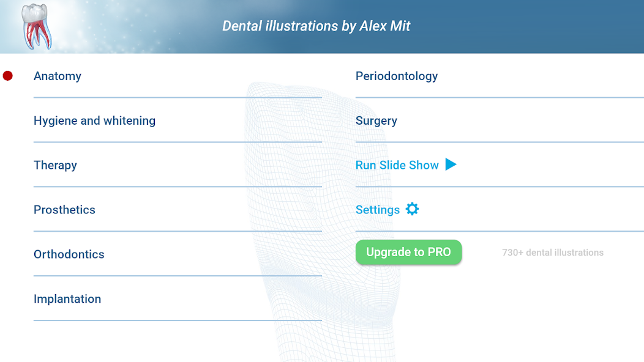Open the Settings link
The height and width of the screenshot is (362, 644).
click(378, 210)
